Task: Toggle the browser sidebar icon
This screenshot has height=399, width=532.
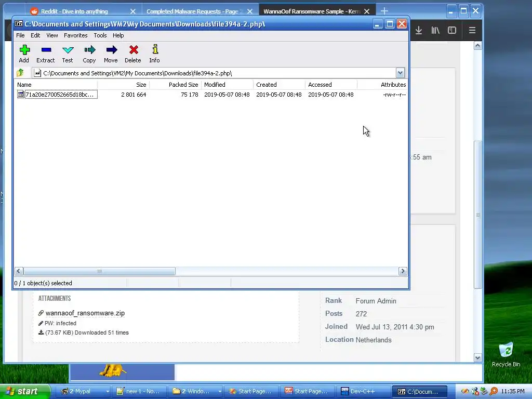Action: click(x=452, y=30)
